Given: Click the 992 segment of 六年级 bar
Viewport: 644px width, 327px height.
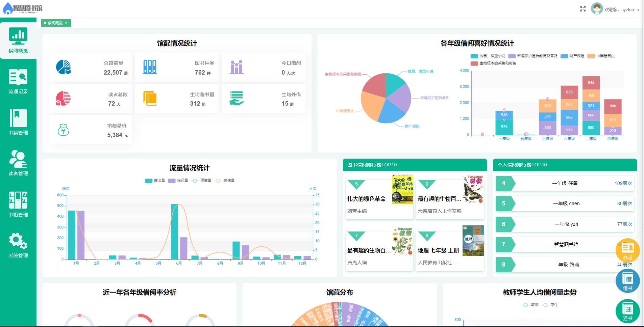Looking at the screenshot, I should click(569, 117).
